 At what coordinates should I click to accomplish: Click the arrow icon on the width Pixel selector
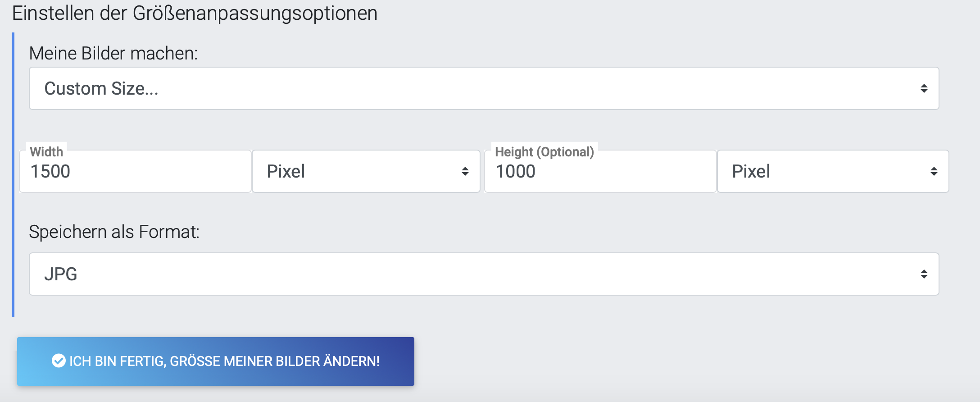click(465, 171)
